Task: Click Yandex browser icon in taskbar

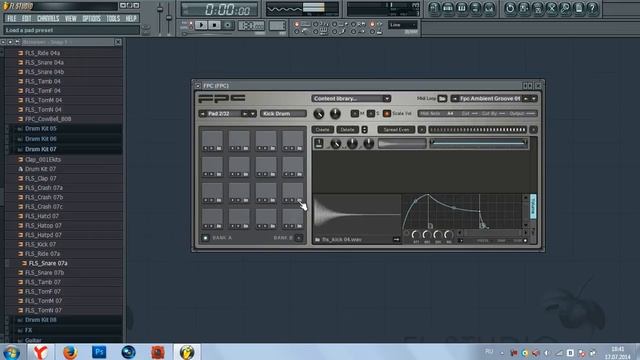Action: (40, 352)
